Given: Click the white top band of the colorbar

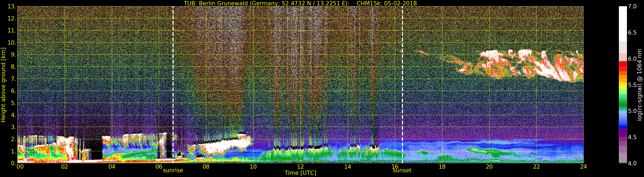Looking at the screenshot, I should (x=623, y=24).
